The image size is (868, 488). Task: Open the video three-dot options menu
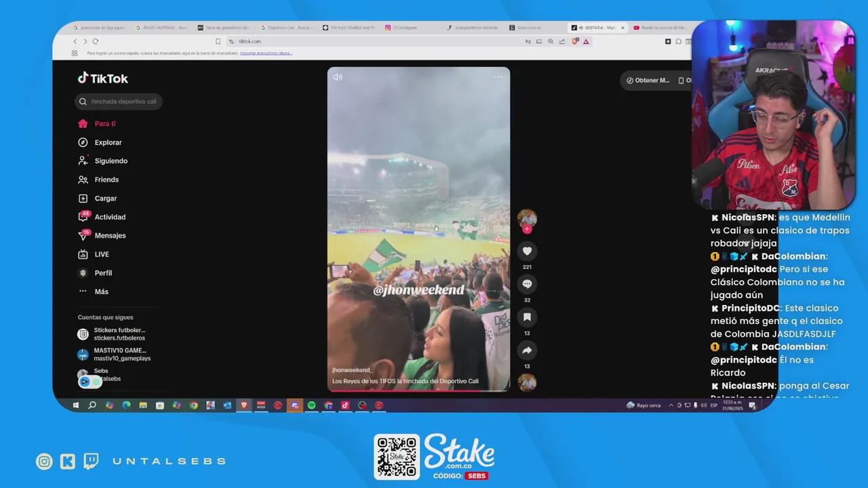[498, 77]
